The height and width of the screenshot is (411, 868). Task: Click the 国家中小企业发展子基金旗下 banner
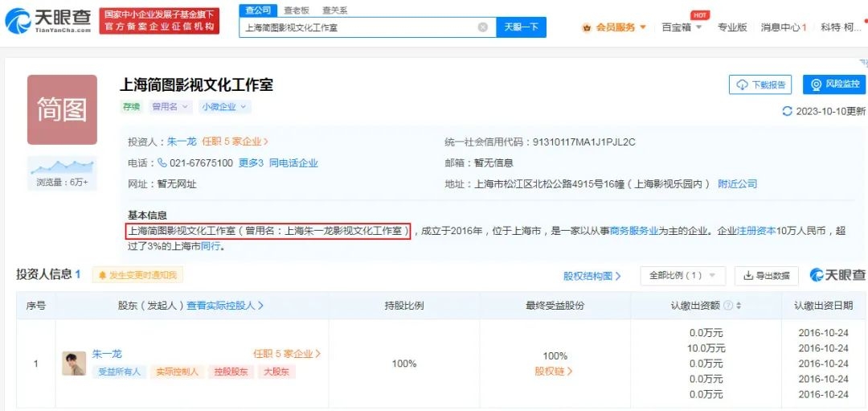(x=159, y=21)
